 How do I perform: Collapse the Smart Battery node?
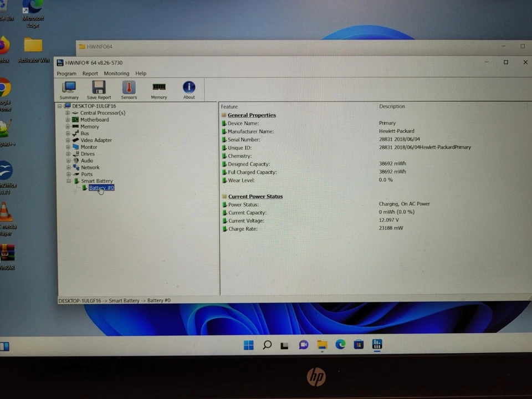tap(69, 181)
